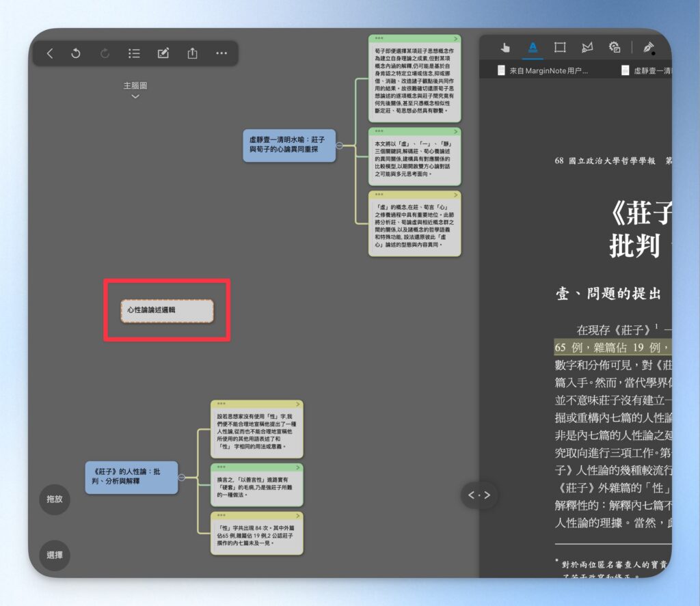Select the 換言之,「以善言性」 note card
The width and height of the screenshot is (700, 606).
pos(257,485)
